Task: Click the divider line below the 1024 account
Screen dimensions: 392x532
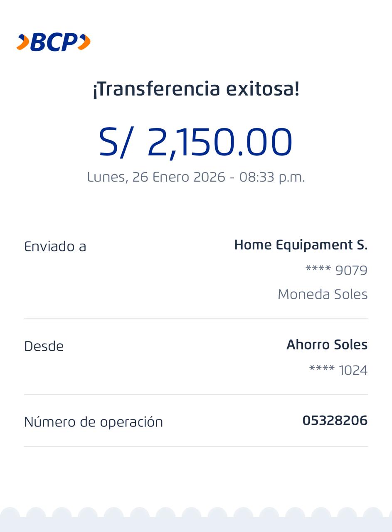Action: [x=196, y=394]
